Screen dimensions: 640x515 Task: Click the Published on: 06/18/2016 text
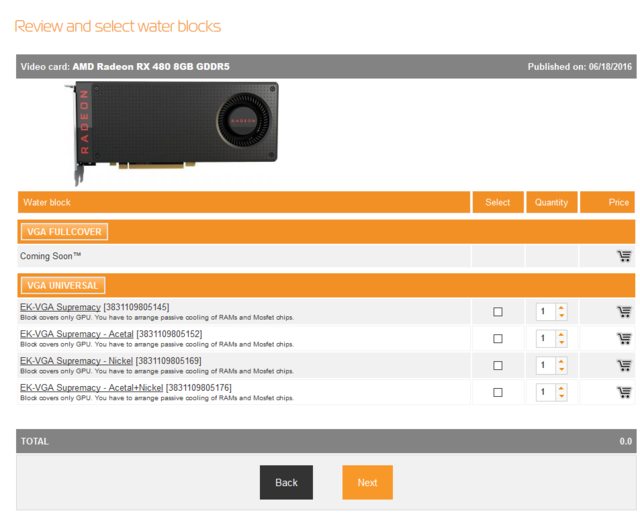(580, 67)
